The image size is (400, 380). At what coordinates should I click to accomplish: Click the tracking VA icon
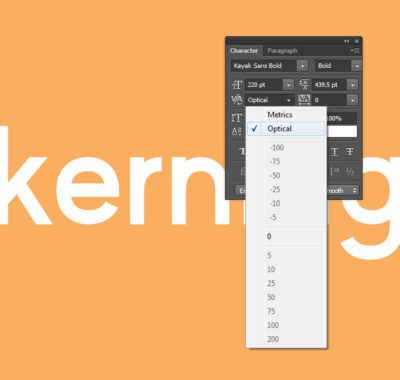click(x=304, y=100)
